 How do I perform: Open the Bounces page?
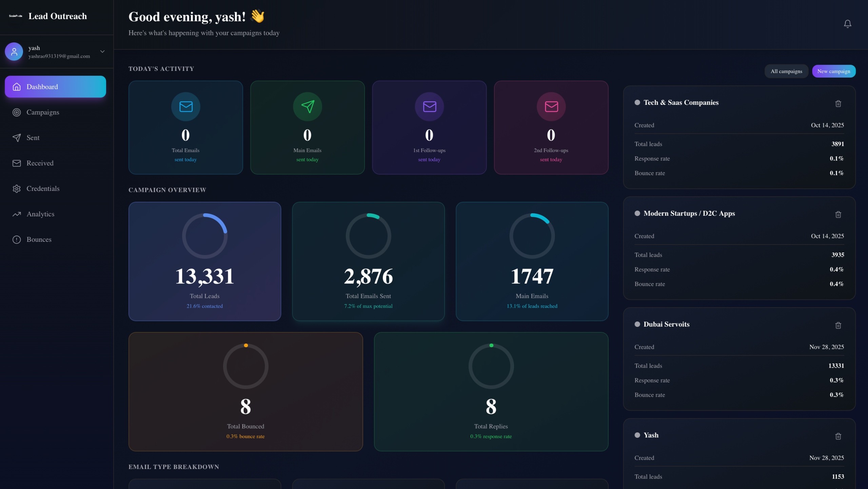(x=39, y=239)
